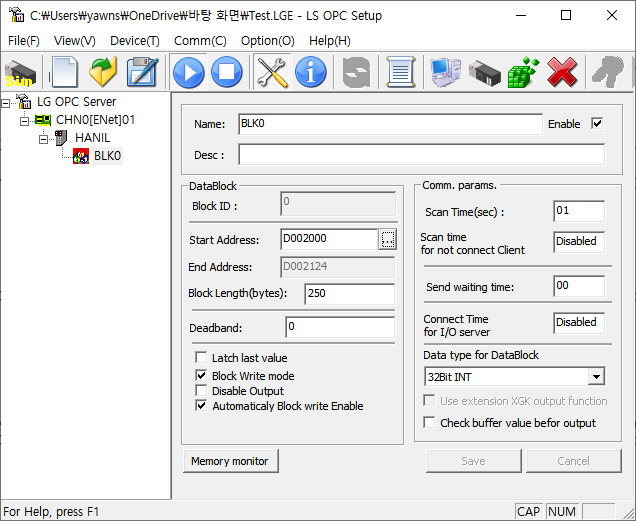Screen dimensions: 636x521
Task: Click the Memory monitor button
Action: [230, 461]
